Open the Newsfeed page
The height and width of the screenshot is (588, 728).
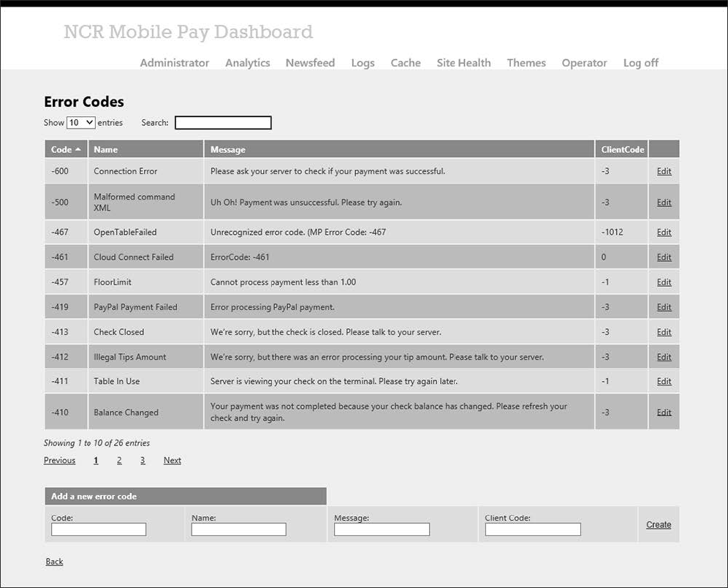310,63
